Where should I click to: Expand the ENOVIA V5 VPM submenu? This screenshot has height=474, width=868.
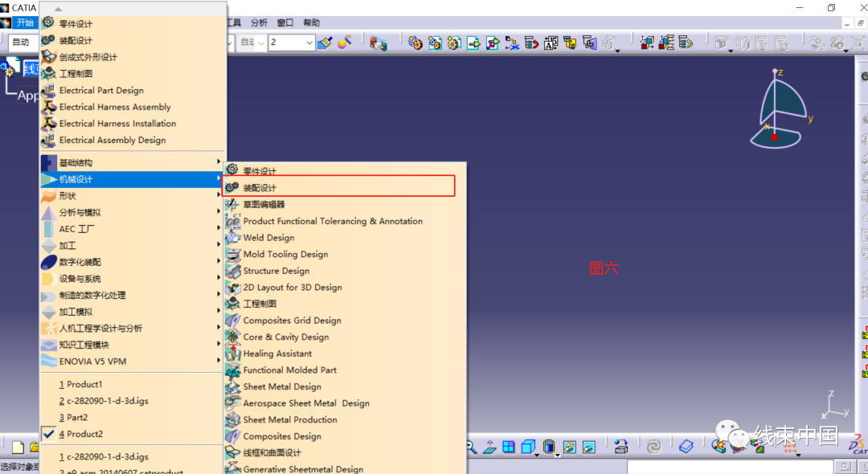(x=133, y=362)
